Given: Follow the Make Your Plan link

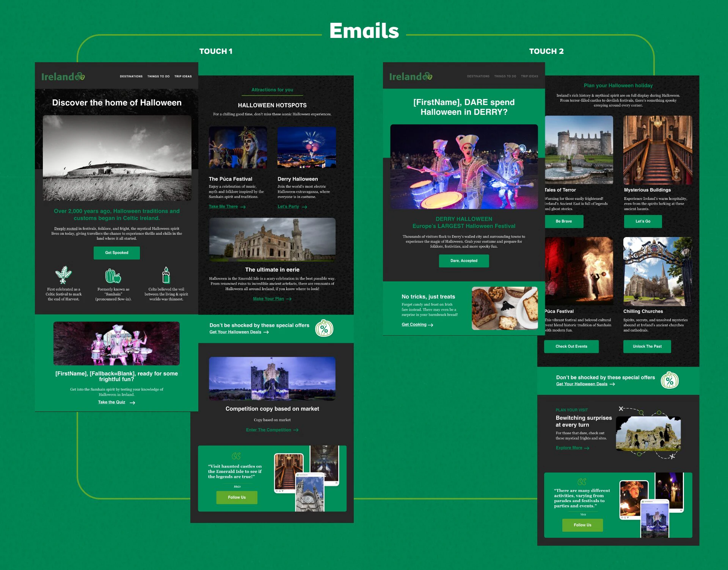Looking at the screenshot, I should pyautogui.click(x=268, y=299).
